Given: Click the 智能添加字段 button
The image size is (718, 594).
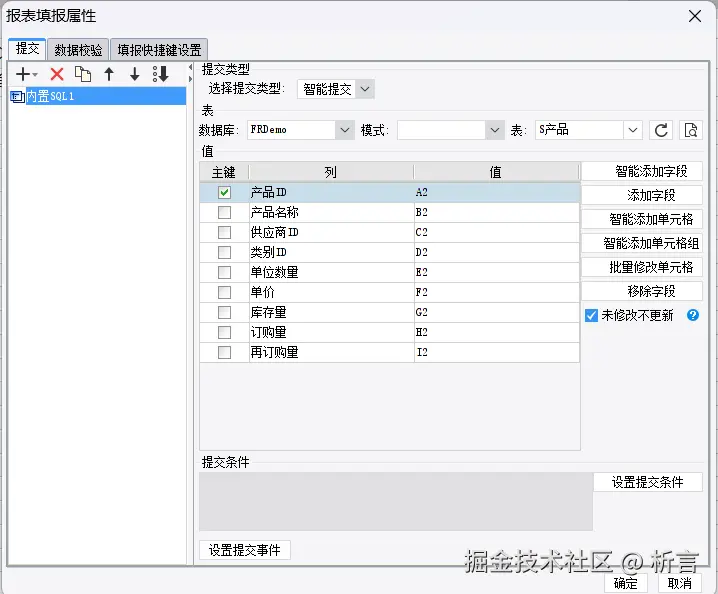Looking at the screenshot, I should (642, 171).
